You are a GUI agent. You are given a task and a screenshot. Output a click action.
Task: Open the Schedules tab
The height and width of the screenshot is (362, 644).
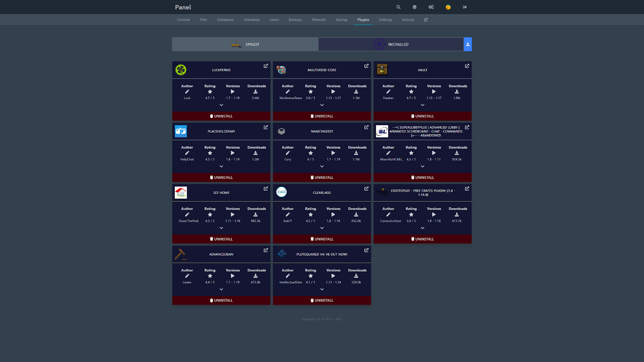point(252,20)
